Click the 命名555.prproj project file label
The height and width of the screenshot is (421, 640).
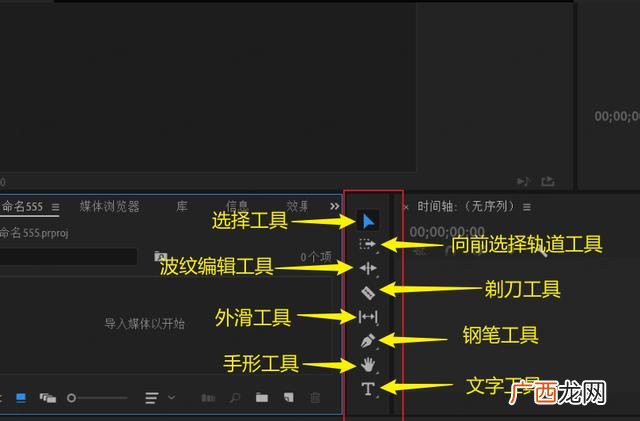click(34, 233)
